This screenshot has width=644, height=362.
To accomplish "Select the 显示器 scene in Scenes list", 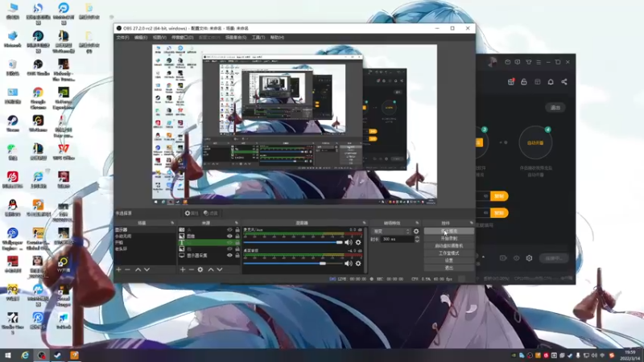I will coord(145,230).
